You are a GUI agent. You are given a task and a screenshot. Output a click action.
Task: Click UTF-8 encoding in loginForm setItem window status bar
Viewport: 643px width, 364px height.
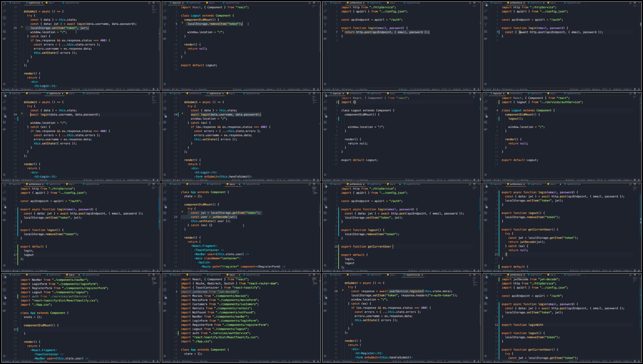coord(118,89)
